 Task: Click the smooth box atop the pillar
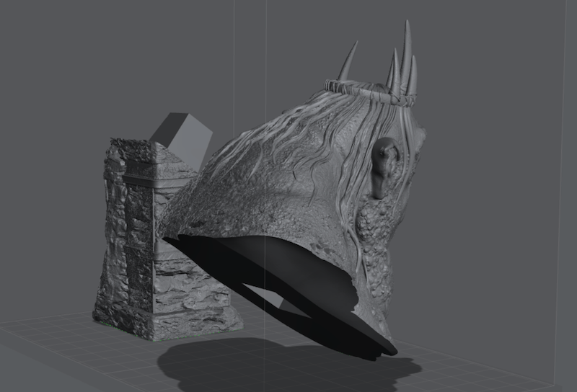[182, 135]
